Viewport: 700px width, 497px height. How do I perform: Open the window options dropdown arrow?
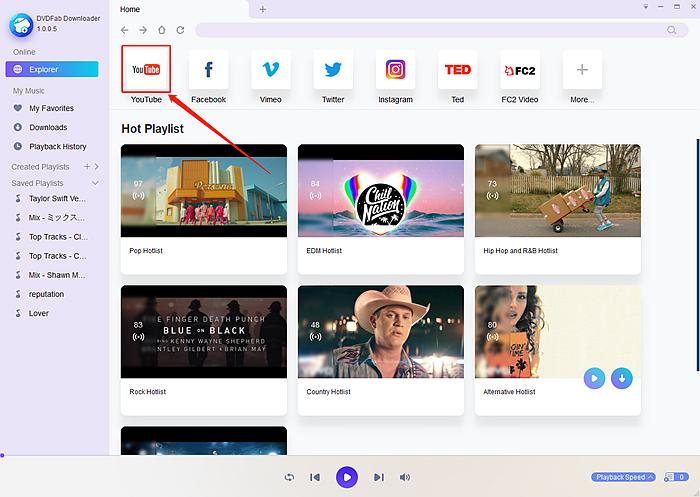pyautogui.click(x=646, y=7)
